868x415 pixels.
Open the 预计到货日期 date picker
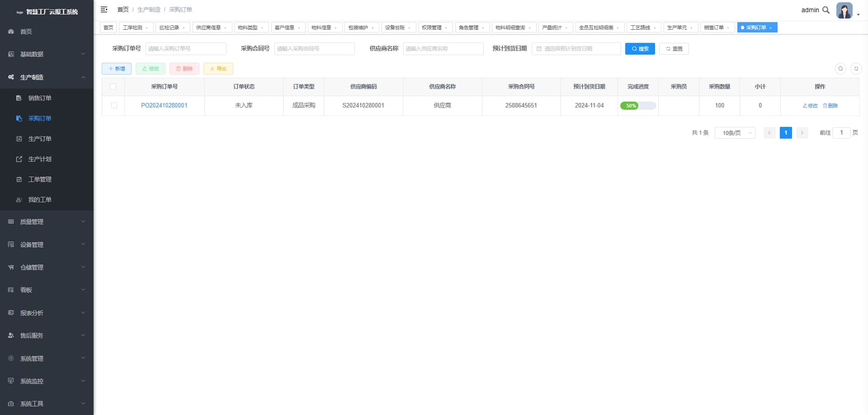(x=576, y=49)
